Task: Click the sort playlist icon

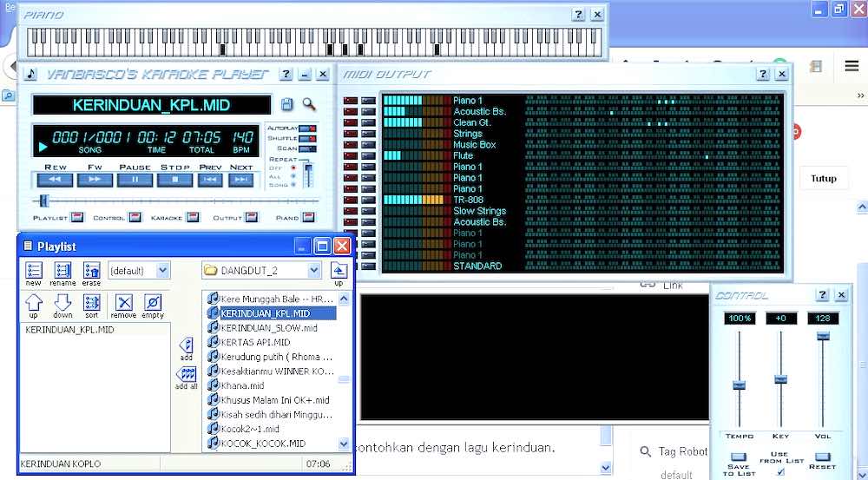Action: click(91, 302)
